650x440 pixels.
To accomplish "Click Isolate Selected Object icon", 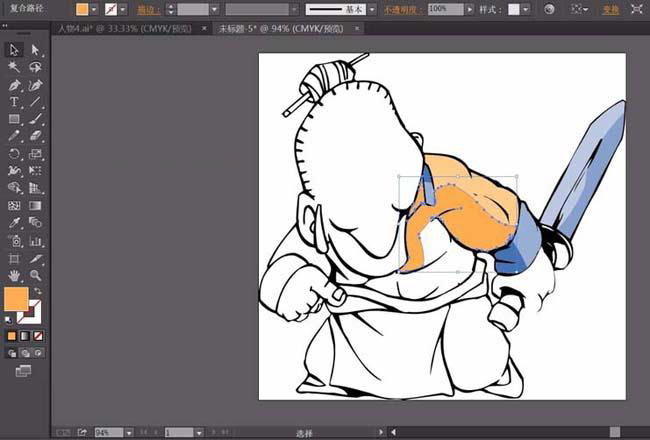I will (x=637, y=9).
